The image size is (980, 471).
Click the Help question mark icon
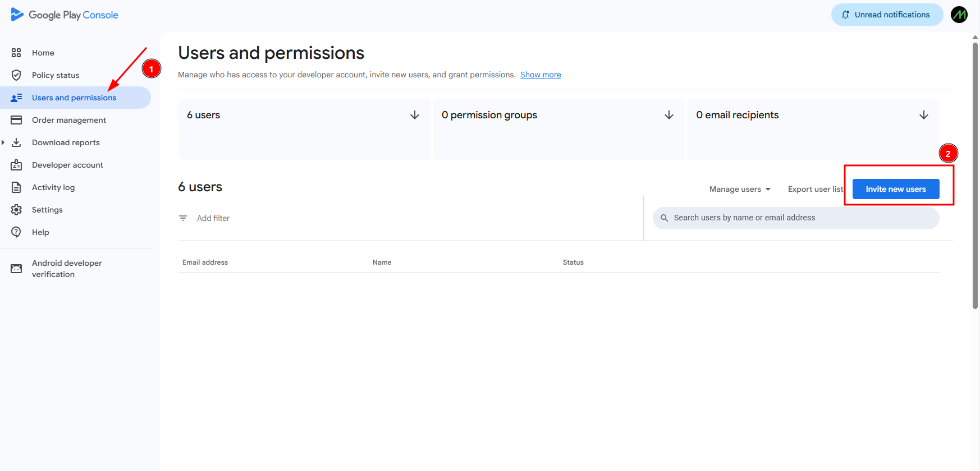[16, 232]
